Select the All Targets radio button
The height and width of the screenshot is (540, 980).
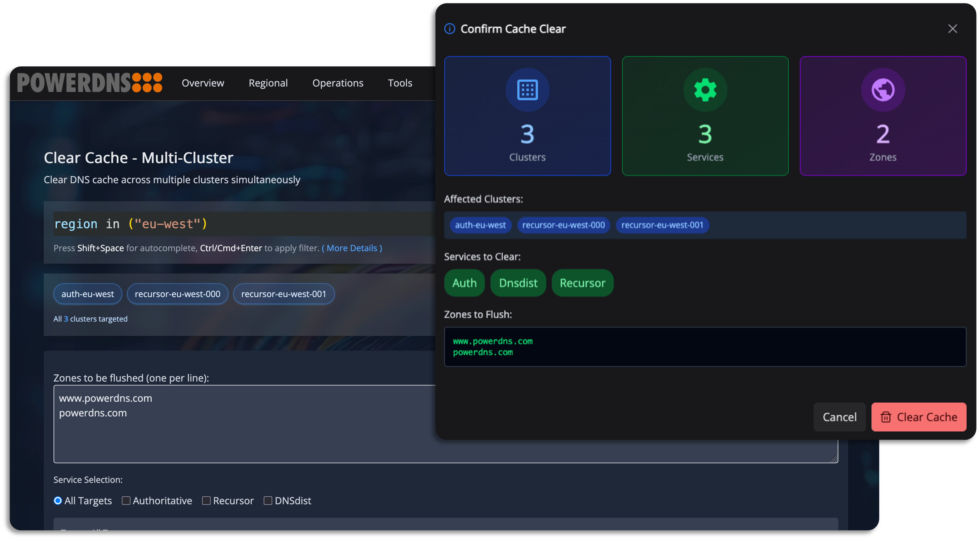click(58, 501)
